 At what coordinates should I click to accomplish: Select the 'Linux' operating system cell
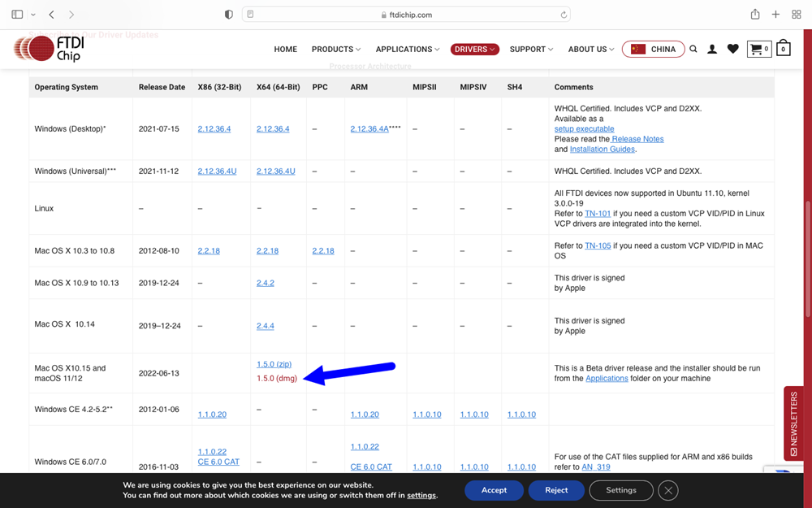[x=44, y=208]
